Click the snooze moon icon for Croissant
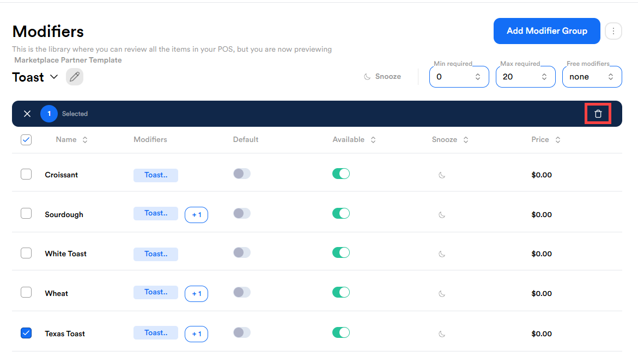638x364 pixels. click(x=442, y=175)
